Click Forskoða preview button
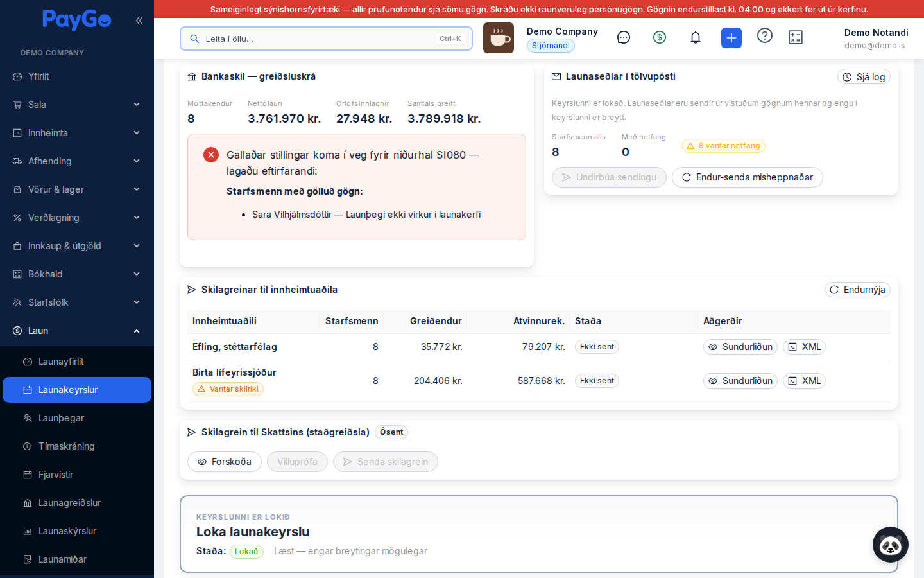The image size is (924, 578). click(x=225, y=462)
